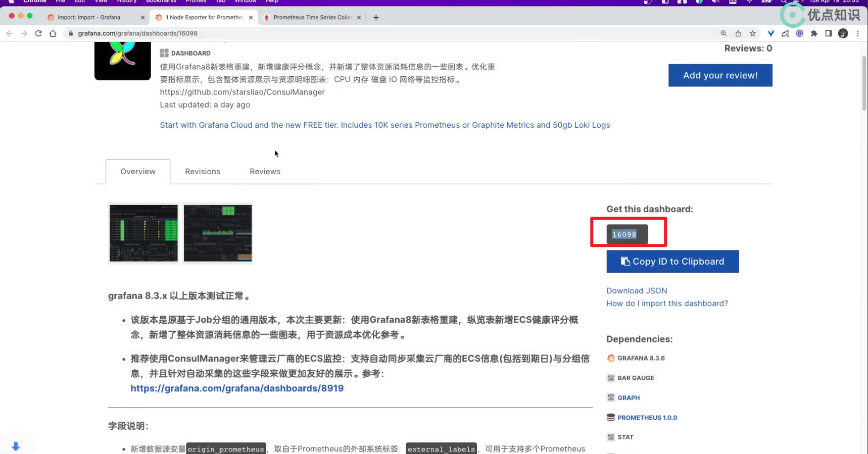Screen dimensions: 868x454
Task: Click the GRAFANA 8.3.6 dependency text
Action: [x=641, y=358]
